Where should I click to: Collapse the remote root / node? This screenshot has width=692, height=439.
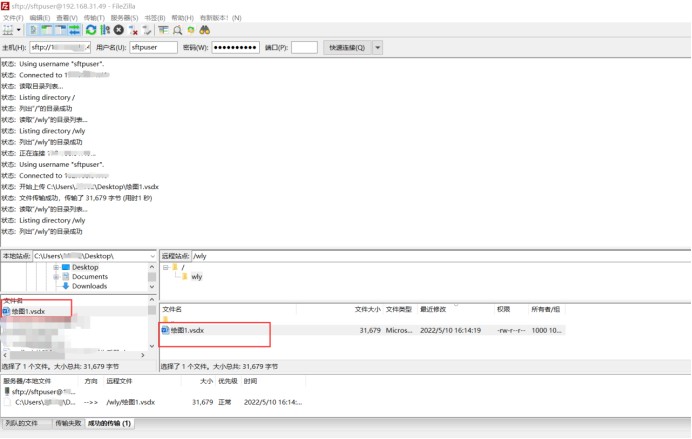(x=166, y=267)
